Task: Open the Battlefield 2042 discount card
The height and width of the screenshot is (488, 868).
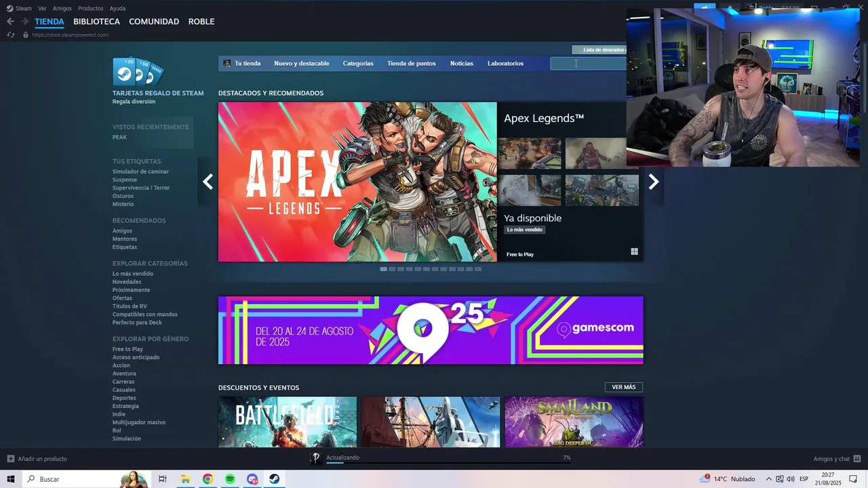Action: (288, 422)
